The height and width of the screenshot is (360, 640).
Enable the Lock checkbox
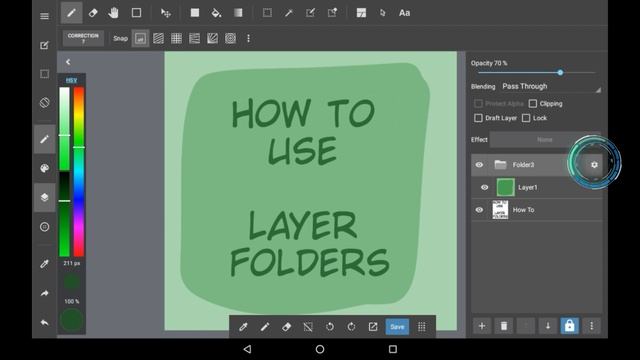coord(526,118)
